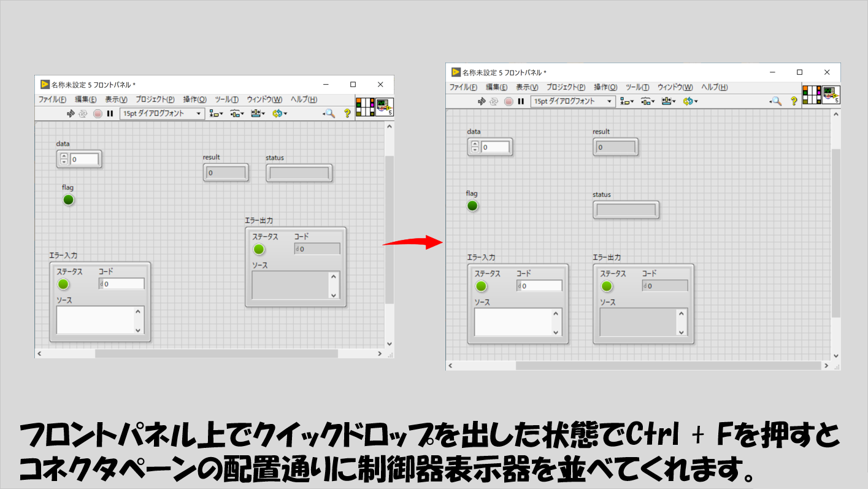Image resolution: width=868 pixels, height=489 pixels.
Task: Click the error in code field in left window
Action: point(121,284)
